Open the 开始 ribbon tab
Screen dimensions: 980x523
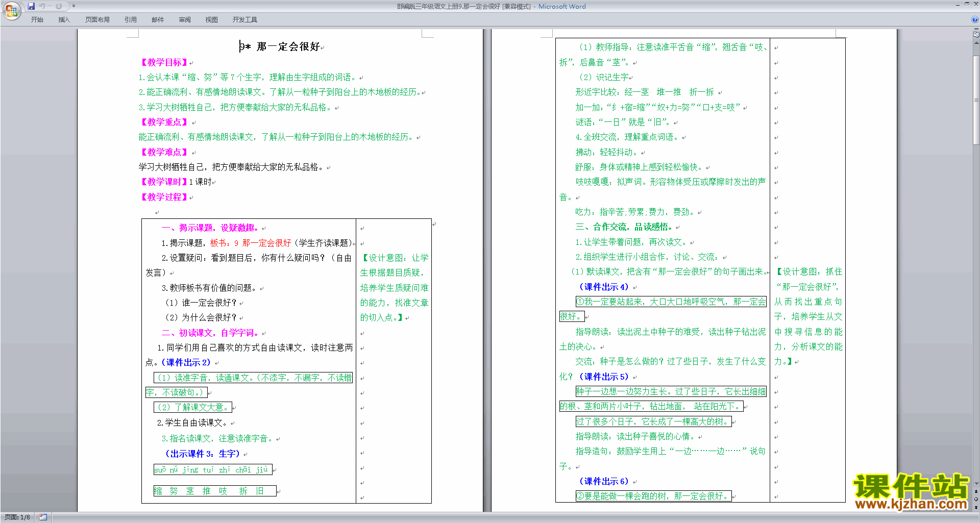[37, 20]
